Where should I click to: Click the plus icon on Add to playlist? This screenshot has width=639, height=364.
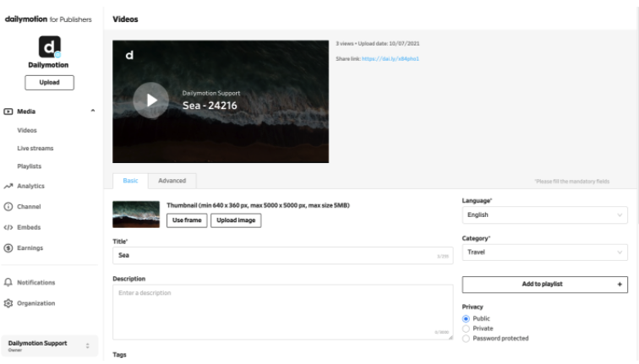tap(620, 285)
